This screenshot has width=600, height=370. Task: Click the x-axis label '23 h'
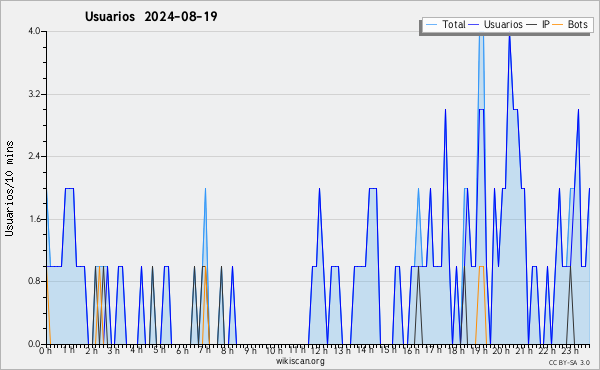coord(569,350)
